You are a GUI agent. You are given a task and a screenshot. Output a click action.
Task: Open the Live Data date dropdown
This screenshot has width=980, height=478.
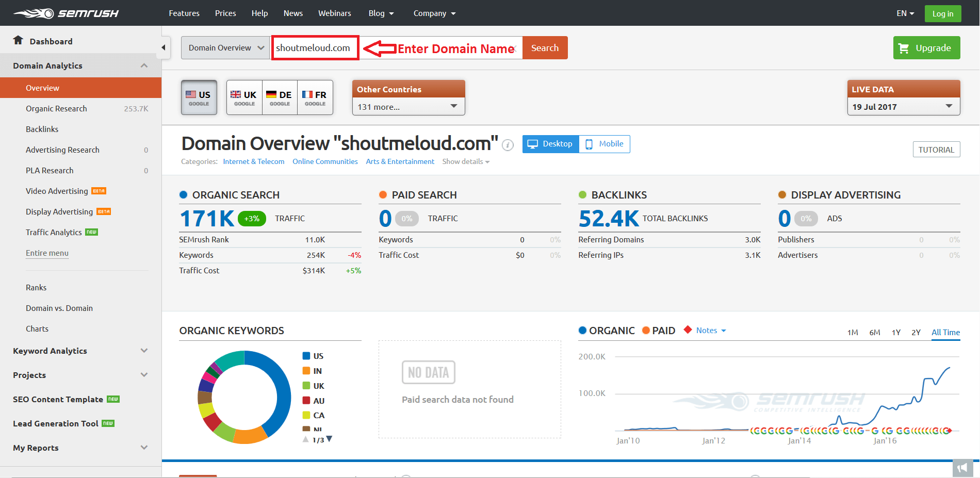pyautogui.click(x=903, y=107)
